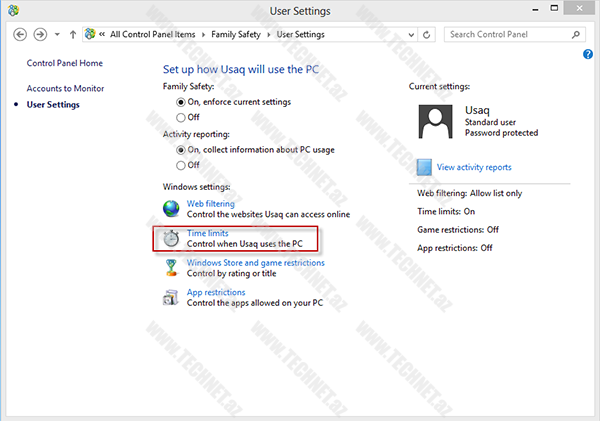Click the Forward navigation arrow

40,34
